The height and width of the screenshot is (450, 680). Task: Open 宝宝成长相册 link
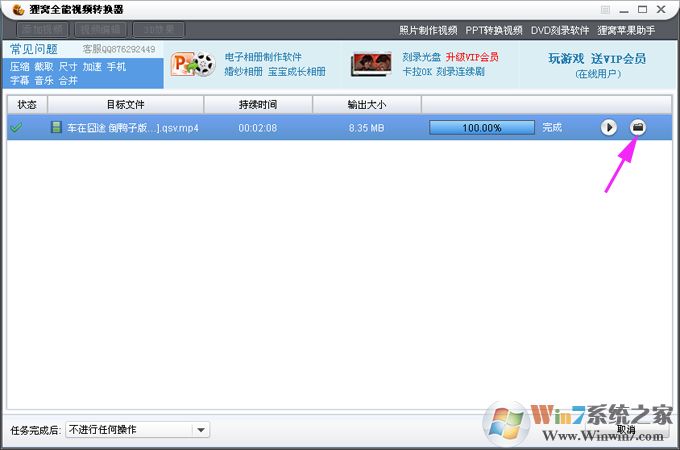(297, 72)
